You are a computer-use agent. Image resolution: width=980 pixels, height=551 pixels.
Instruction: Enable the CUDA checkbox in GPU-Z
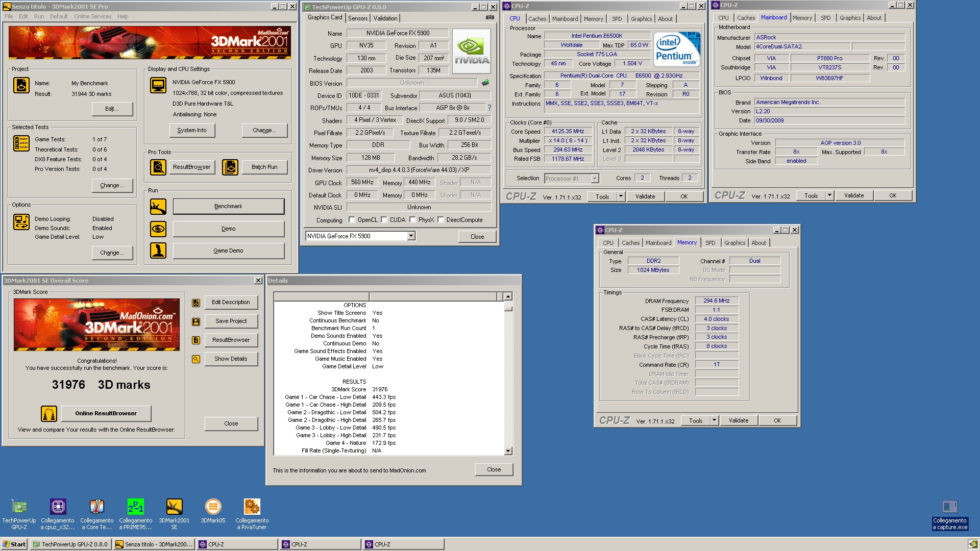[384, 220]
